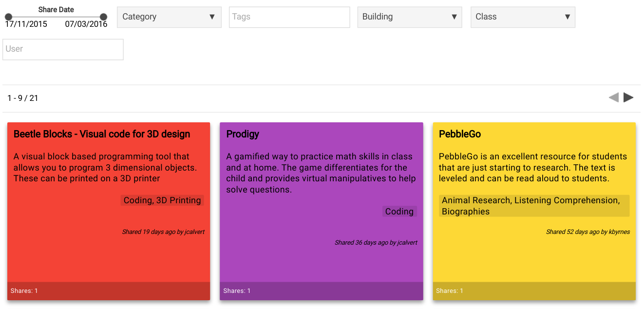Click Beetle Blocks shared by jcalvert text
Viewport: 644px width, 309px height.
(163, 232)
